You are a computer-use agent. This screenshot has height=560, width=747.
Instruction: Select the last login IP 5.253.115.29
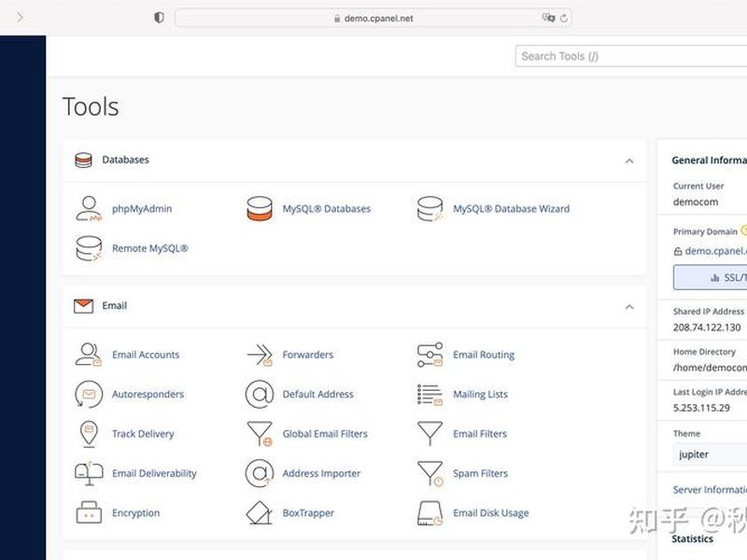pos(701,408)
